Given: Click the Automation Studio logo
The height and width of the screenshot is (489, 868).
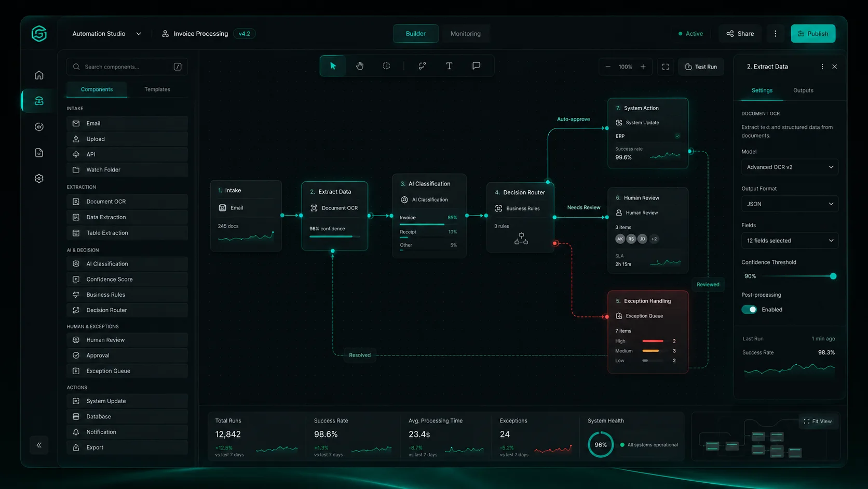Looking at the screenshot, I should [x=39, y=34].
